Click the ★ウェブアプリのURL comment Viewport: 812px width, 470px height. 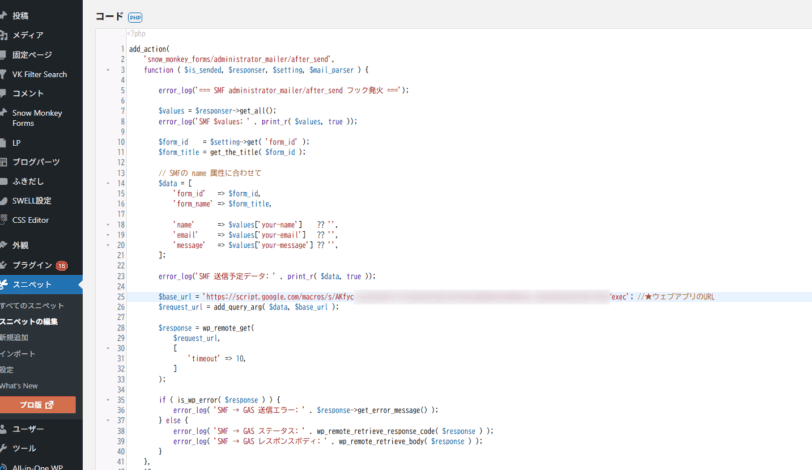[x=676, y=297]
